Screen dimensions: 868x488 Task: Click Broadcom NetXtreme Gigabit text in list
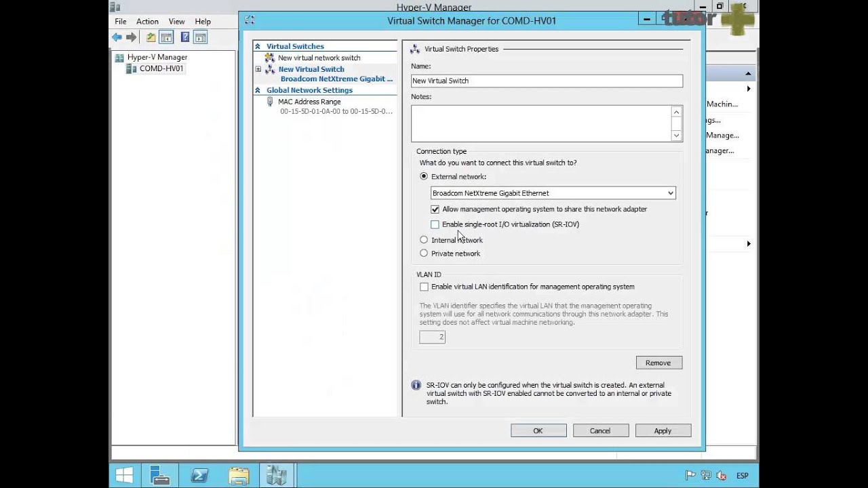coord(336,79)
